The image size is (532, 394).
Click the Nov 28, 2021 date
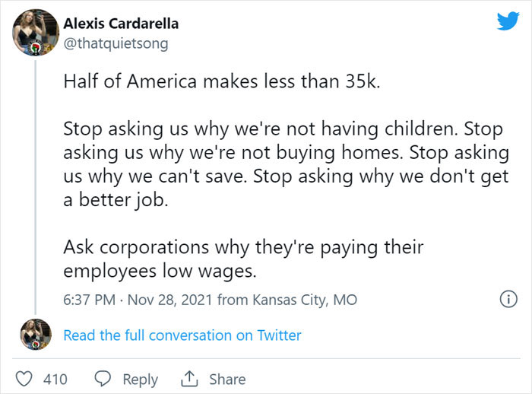click(170, 300)
